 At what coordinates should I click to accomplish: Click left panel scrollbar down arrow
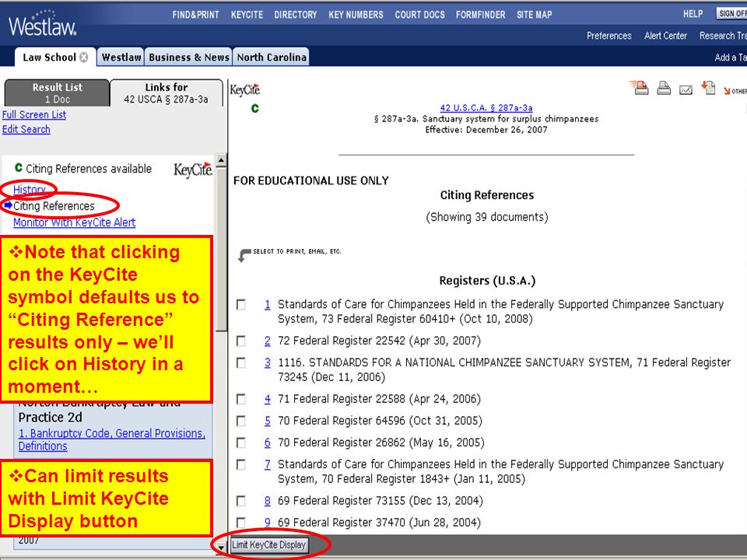click(x=220, y=547)
